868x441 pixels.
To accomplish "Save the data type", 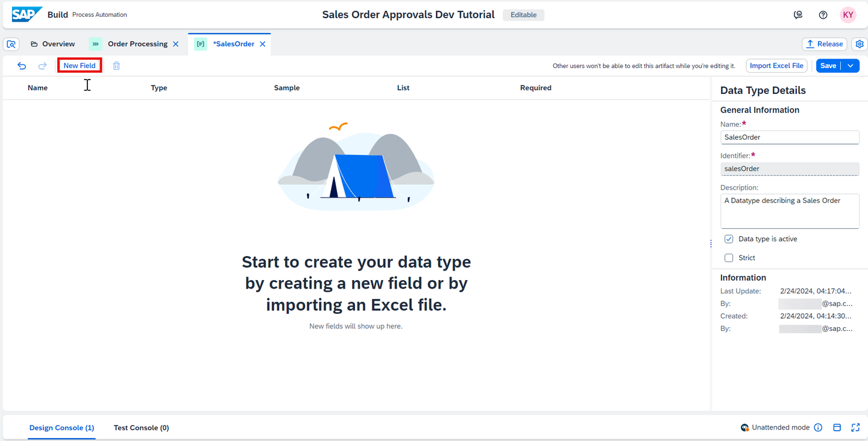I will [829, 66].
